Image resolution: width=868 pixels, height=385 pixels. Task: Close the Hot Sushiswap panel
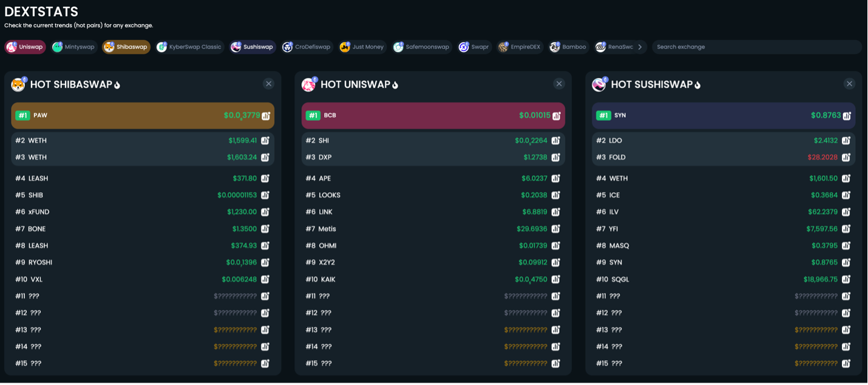point(850,84)
